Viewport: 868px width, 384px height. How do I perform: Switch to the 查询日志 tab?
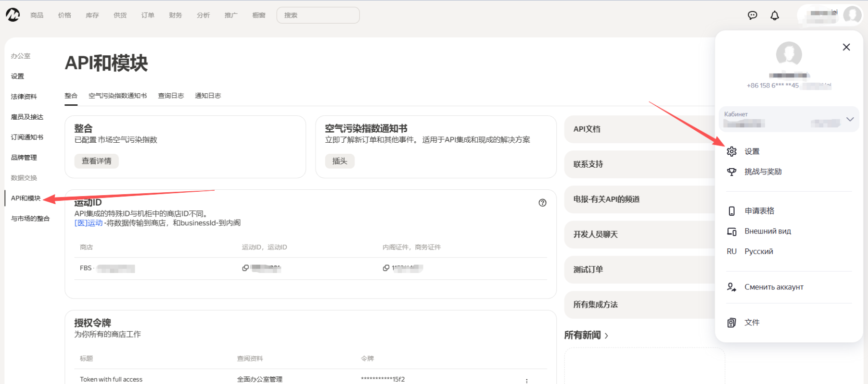[171, 96]
